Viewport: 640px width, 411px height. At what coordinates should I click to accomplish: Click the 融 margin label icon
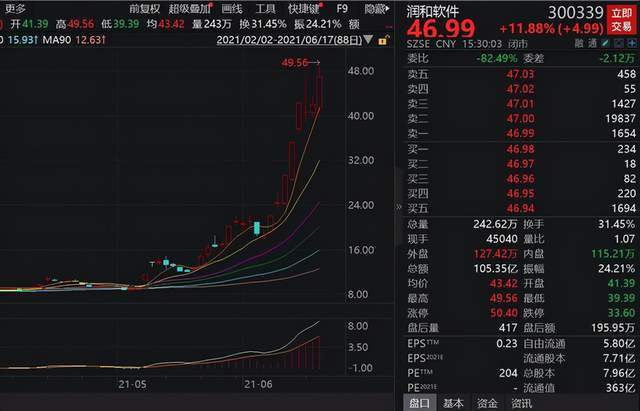tap(579, 44)
